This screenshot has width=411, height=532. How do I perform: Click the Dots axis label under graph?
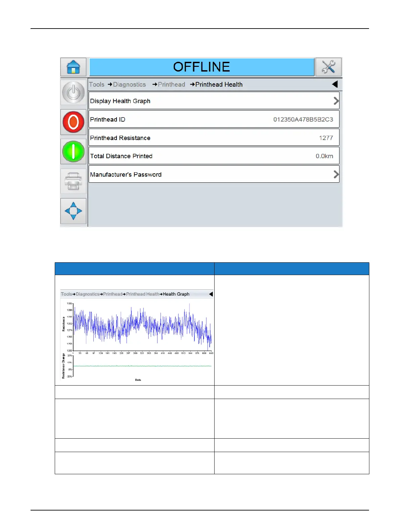pos(138,380)
